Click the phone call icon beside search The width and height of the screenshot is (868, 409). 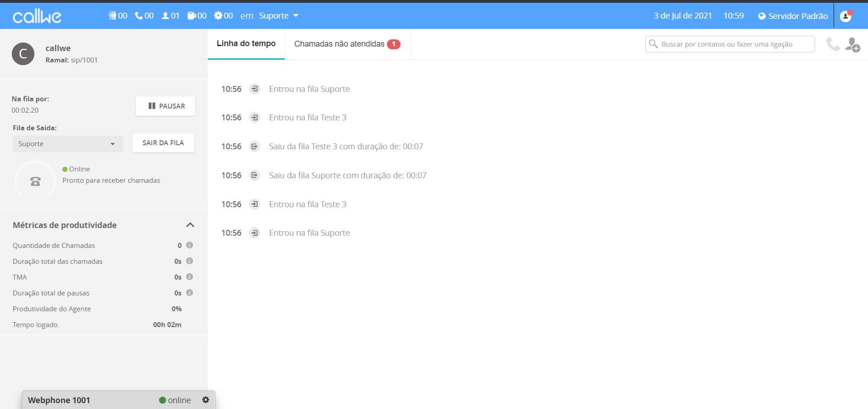click(832, 44)
